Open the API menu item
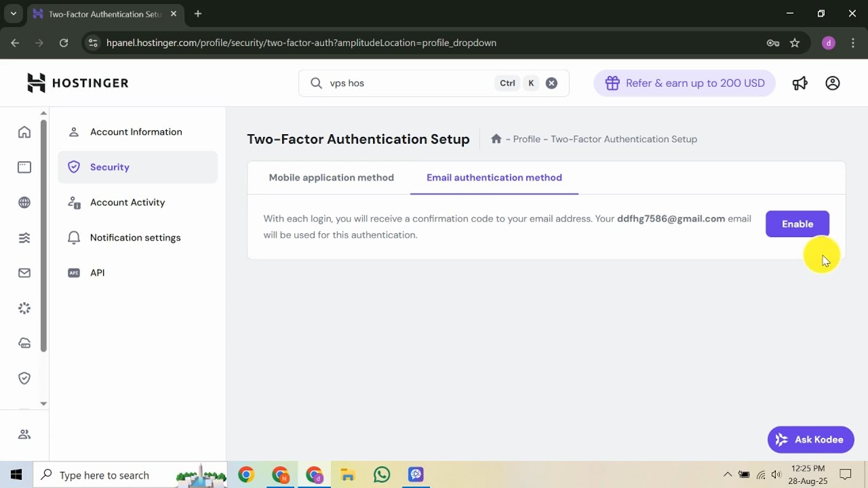 pos(138,273)
